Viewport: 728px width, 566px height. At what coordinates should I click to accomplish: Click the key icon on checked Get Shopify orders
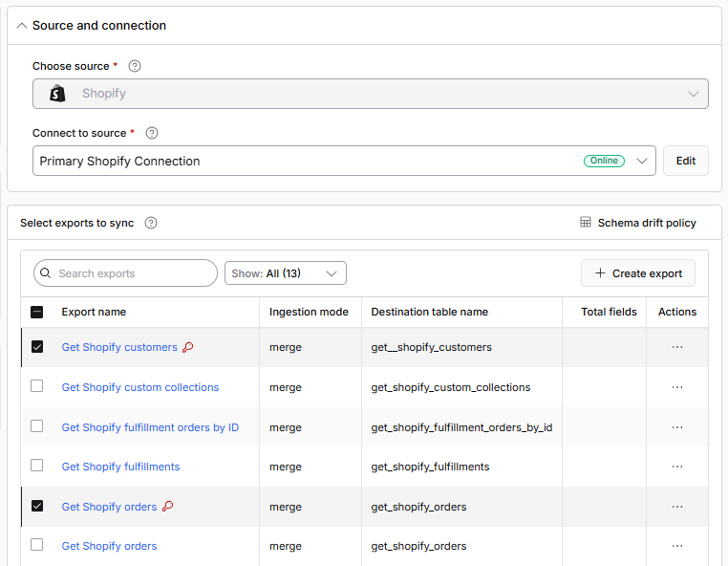167,506
